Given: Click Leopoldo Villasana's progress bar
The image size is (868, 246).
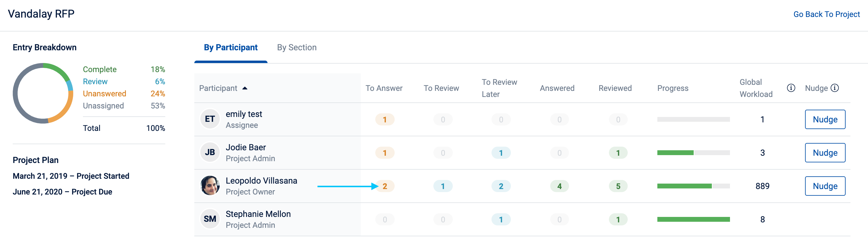Looking at the screenshot, I should click(693, 186).
